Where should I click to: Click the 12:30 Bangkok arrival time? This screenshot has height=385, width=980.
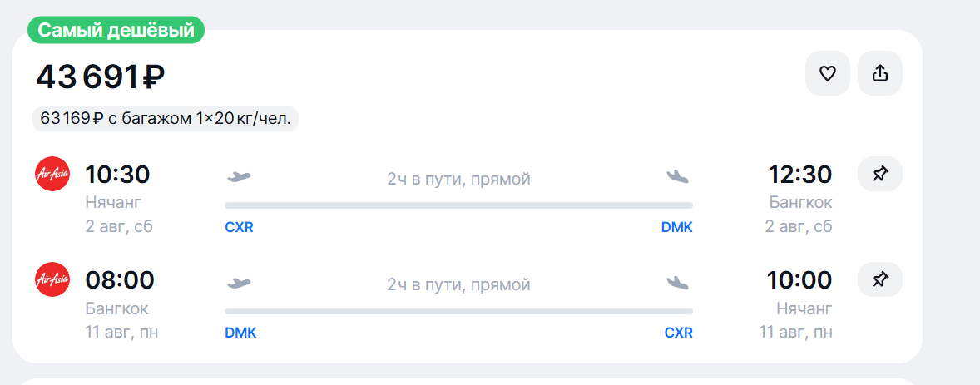point(800,175)
